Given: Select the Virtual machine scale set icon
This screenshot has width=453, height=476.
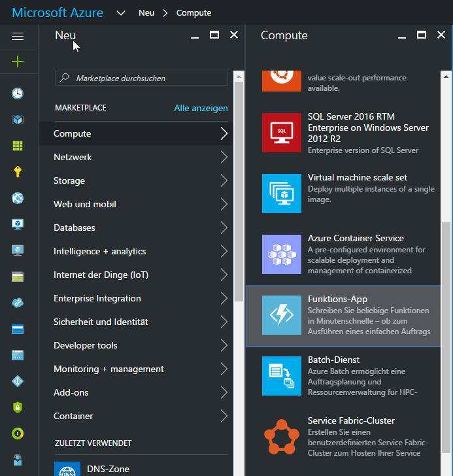Looking at the screenshot, I should tap(282, 194).
